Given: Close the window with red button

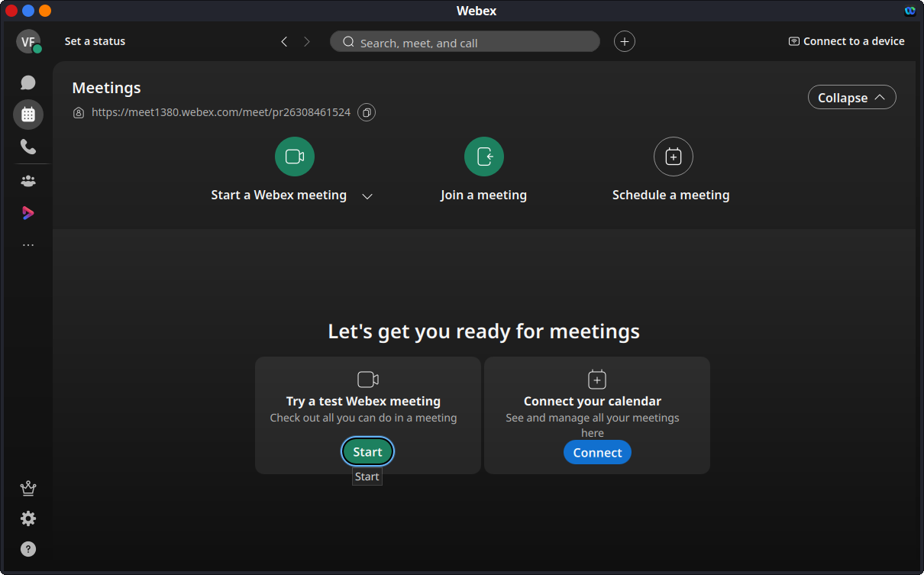Looking at the screenshot, I should [11, 11].
